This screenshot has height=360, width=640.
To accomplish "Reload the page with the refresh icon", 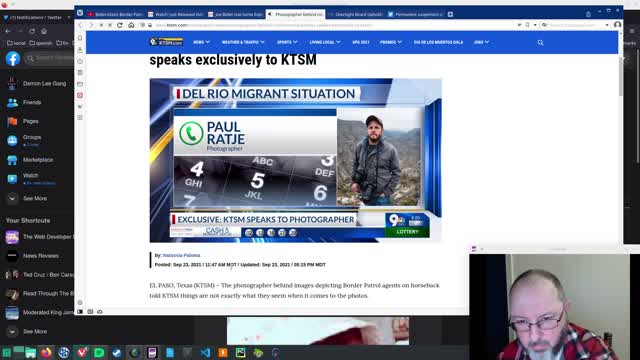I will click(120, 25).
